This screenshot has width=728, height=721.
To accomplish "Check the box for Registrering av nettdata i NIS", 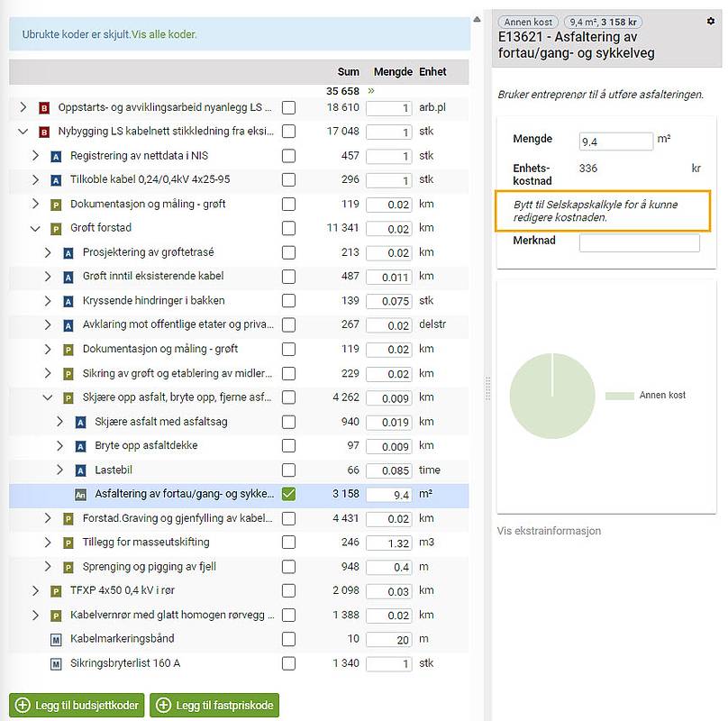I will [x=288, y=156].
